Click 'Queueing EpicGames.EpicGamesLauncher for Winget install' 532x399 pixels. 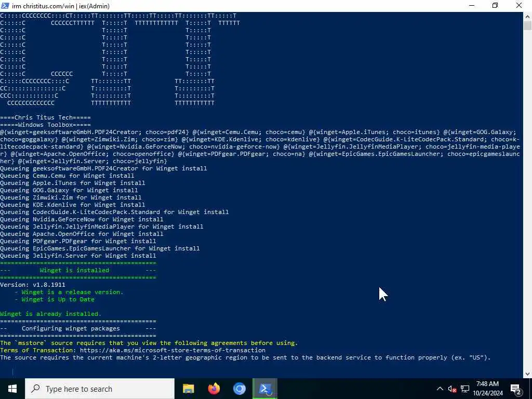(100, 249)
